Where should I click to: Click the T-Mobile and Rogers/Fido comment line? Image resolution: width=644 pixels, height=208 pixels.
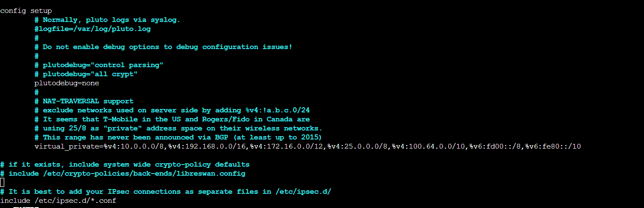(172, 119)
